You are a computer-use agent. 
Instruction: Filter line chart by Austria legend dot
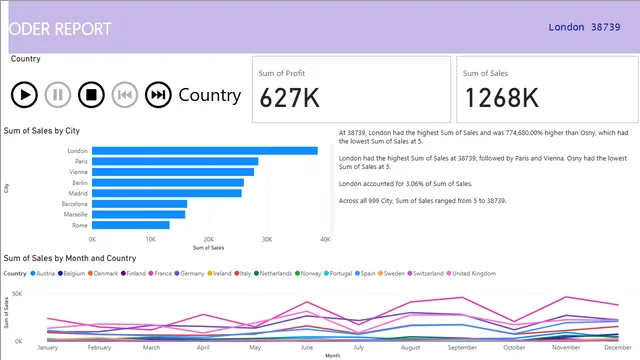pyautogui.click(x=33, y=273)
